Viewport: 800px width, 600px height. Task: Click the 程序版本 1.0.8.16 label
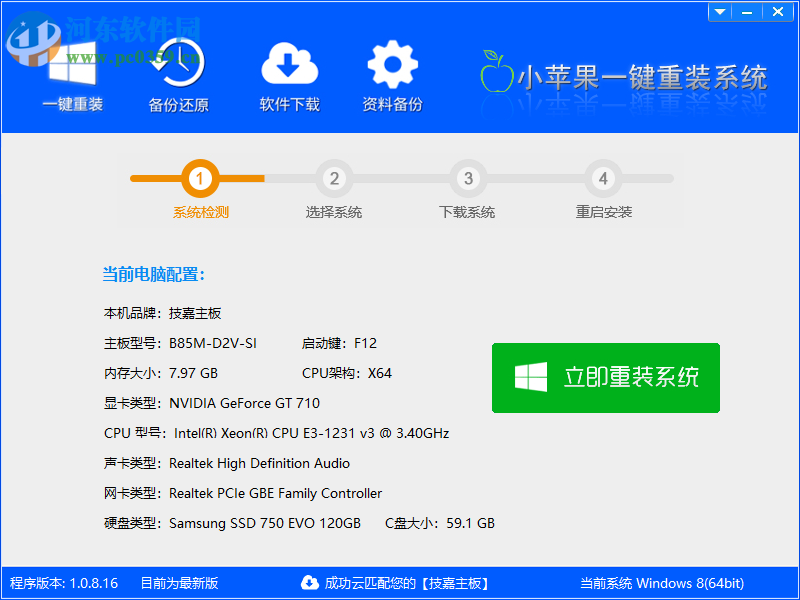(63, 583)
